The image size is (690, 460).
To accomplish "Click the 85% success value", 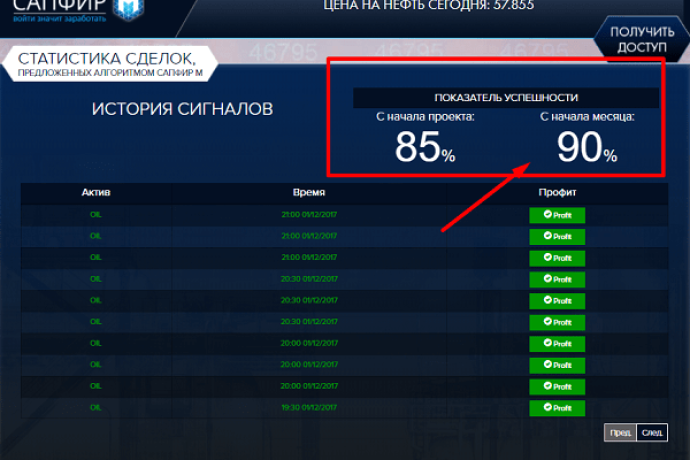I will coord(425,147).
